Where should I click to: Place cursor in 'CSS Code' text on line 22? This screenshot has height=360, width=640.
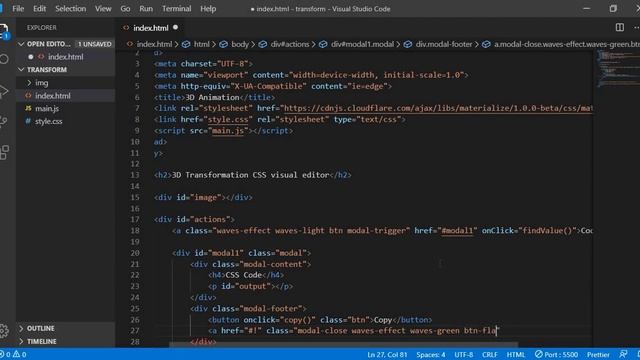[243, 275]
